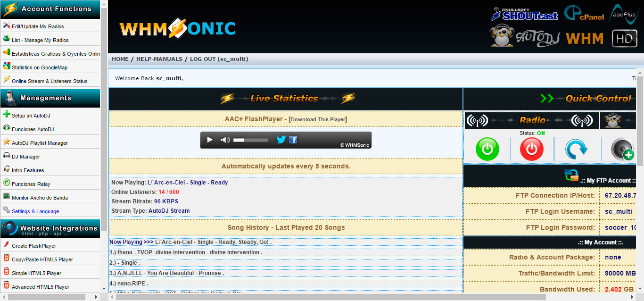Viewport: 644px width, 301px height.
Task: Click the sidebar horizontal scrollbar right arrow
Action: [96, 297]
